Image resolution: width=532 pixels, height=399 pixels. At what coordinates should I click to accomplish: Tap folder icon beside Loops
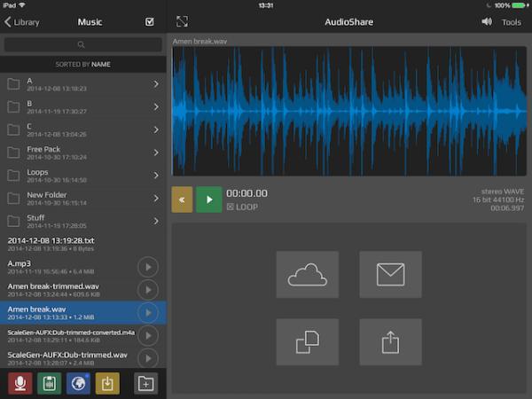[13, 176]
